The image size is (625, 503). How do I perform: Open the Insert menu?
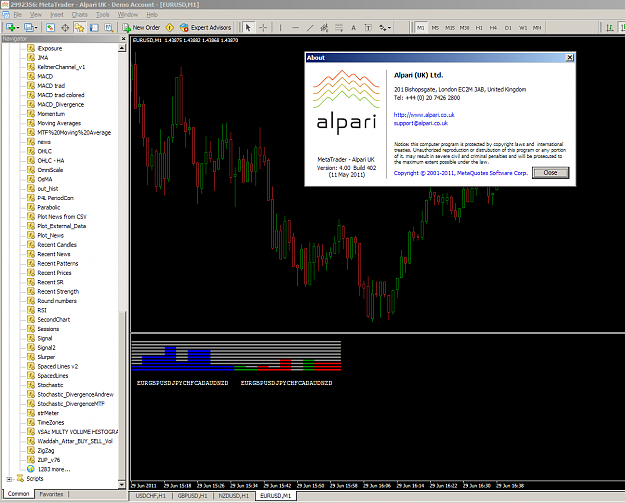[x=57, y=15]
